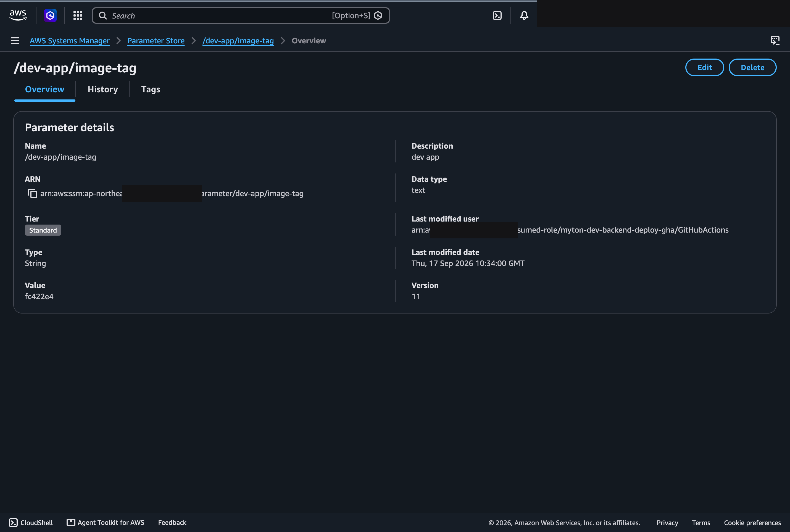The height and width of the screenshot is (532, 790).
Task: Click the ARN text string
Action: 172,193
